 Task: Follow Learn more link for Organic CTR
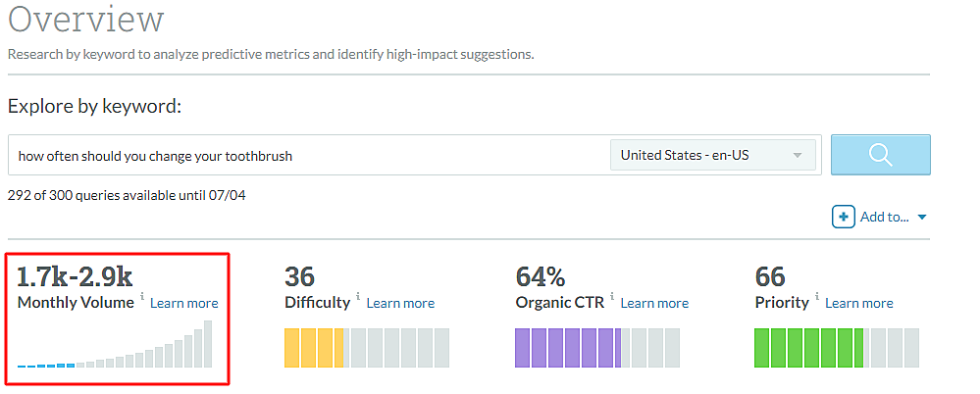654,303
